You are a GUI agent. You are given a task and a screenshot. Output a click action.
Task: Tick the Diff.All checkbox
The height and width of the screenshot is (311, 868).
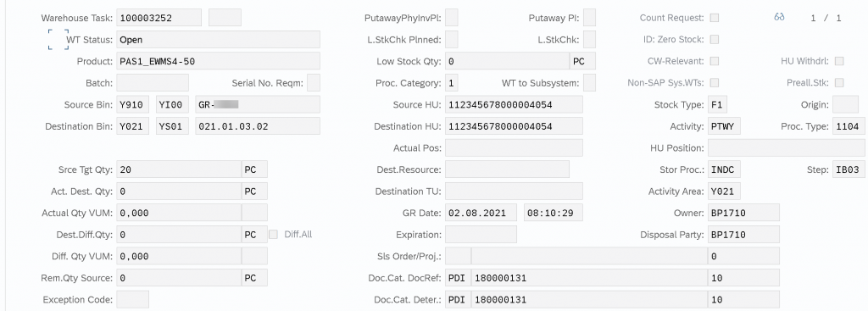[274, 234]
